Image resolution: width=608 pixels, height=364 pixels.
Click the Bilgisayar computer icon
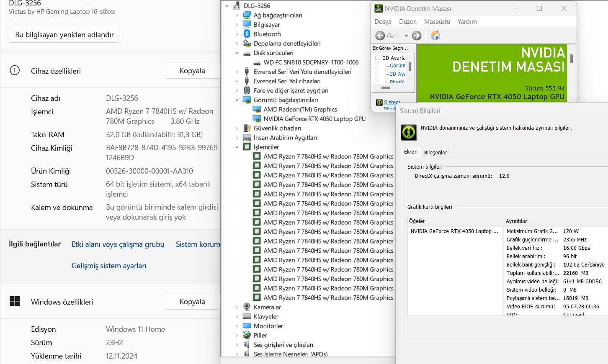tap(247, 24)
